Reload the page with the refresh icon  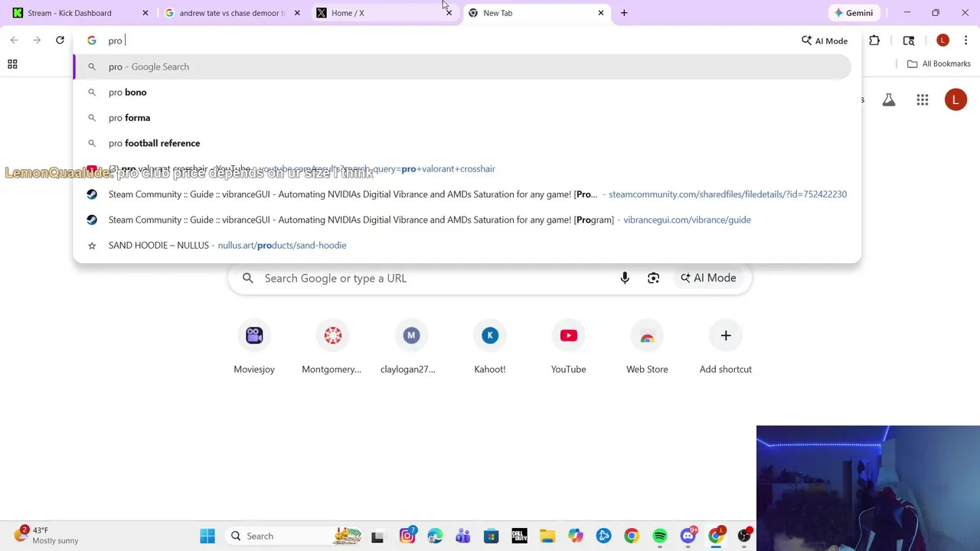(60, 40)
